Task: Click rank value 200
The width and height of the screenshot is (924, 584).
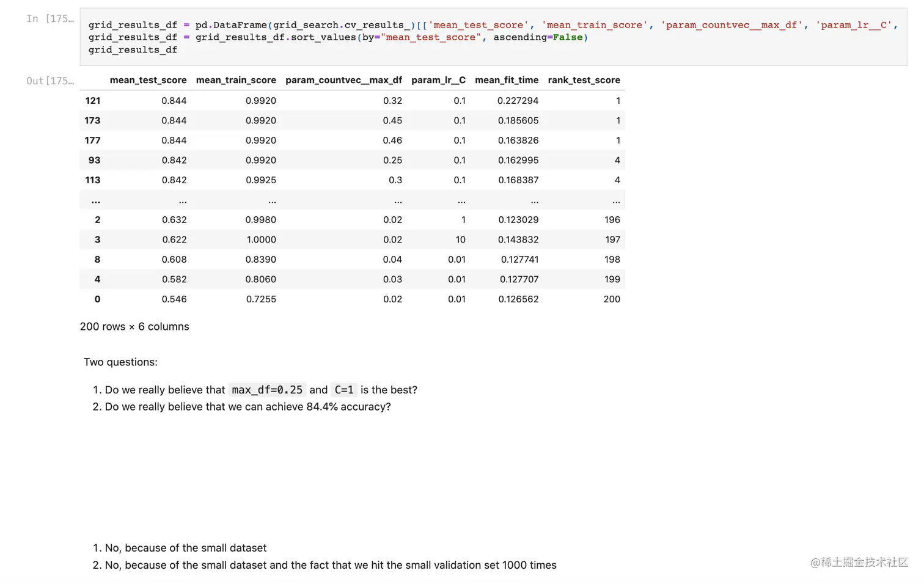Action: [x=612, y=299]
